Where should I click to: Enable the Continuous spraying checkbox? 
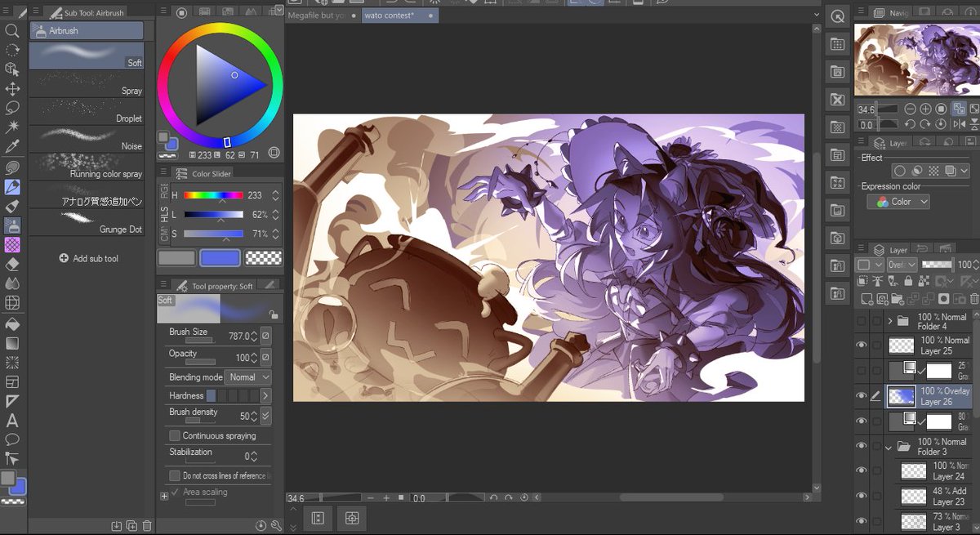[174, 435]
